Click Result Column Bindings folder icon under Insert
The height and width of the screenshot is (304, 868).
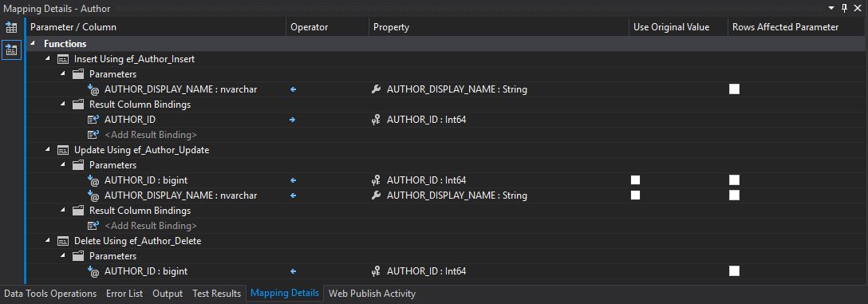(78, 104)
